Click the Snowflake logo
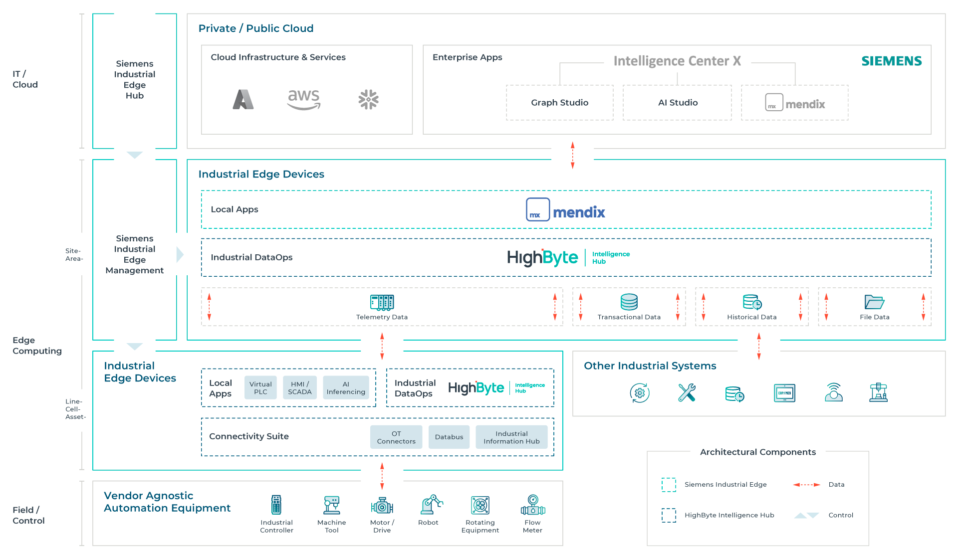The width and height of the screenshot is (958, 560). click(368, 99)
